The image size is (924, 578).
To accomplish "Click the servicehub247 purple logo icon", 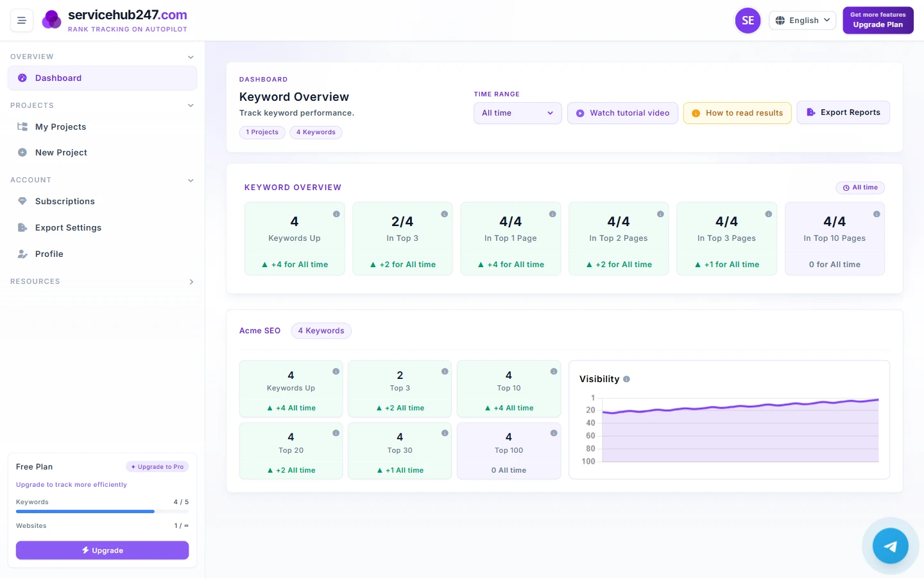I will click(x=51, y=20).
